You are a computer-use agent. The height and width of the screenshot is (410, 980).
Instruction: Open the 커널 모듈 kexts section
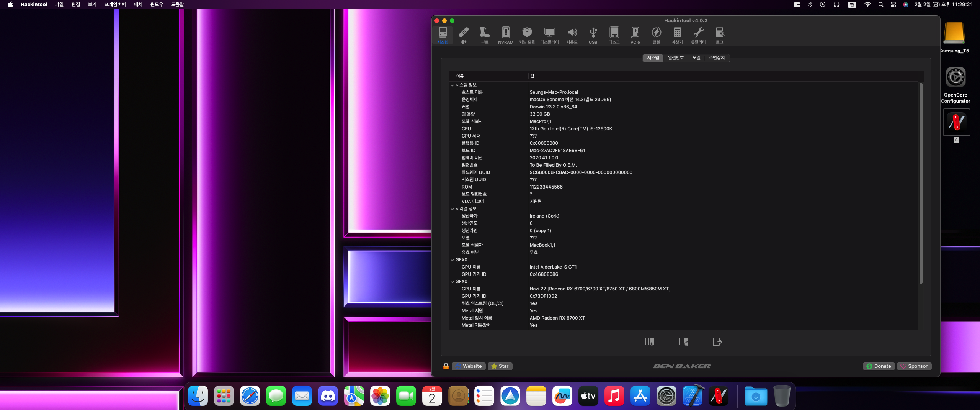(x=527, y=35)
